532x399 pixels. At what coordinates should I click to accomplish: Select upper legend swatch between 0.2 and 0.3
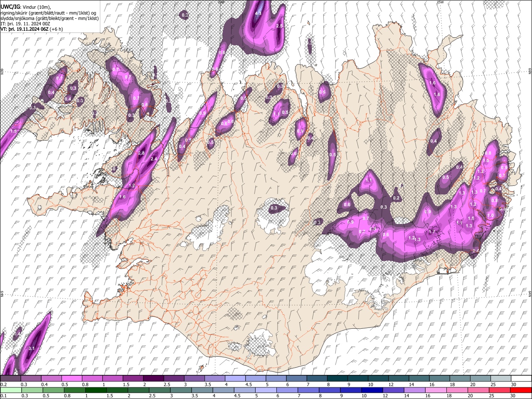10,378
